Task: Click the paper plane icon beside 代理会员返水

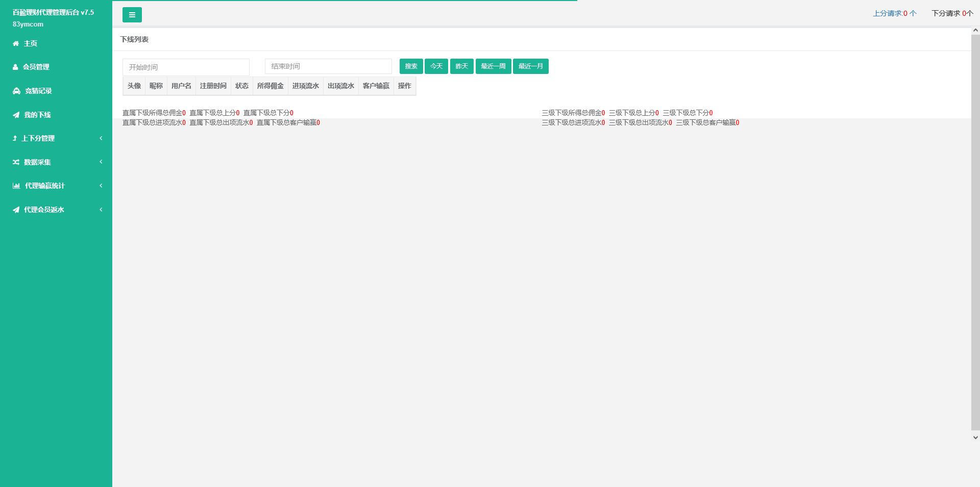Action: click(16, 210)
